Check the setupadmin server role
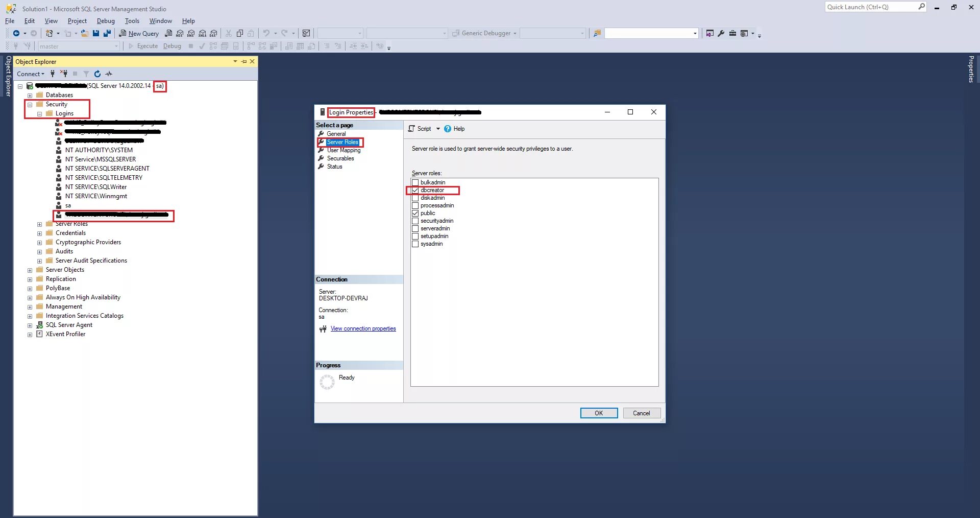 415,236
